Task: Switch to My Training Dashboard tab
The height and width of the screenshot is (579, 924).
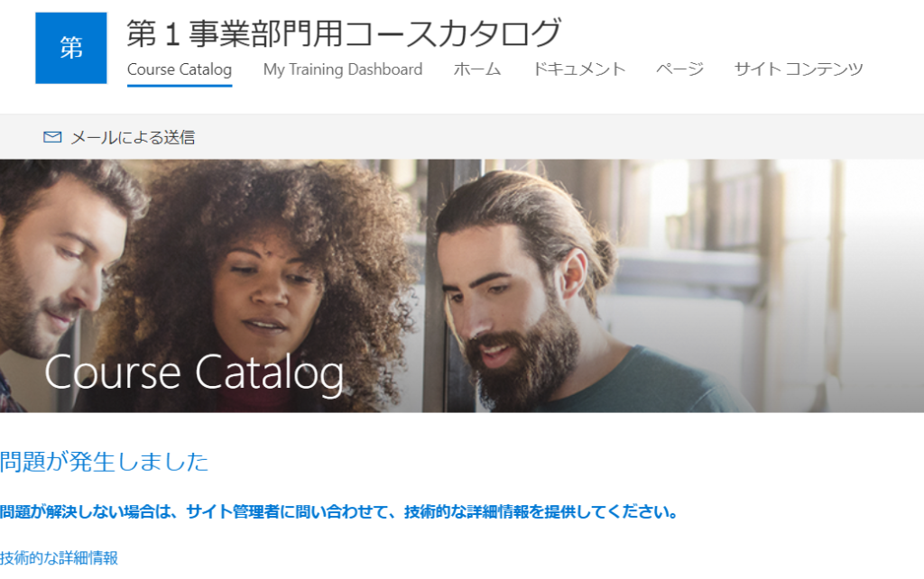Action: pyautogui.click(x=343, y=69)
